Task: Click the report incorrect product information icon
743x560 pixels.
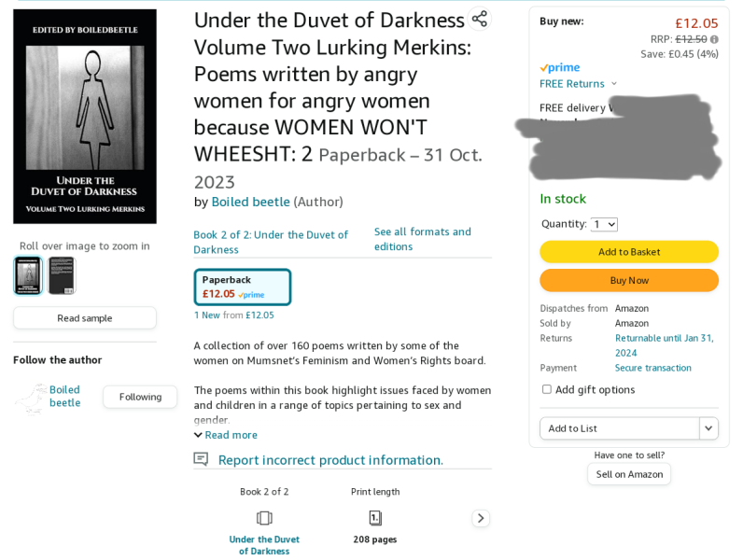Action: point(201,459)
